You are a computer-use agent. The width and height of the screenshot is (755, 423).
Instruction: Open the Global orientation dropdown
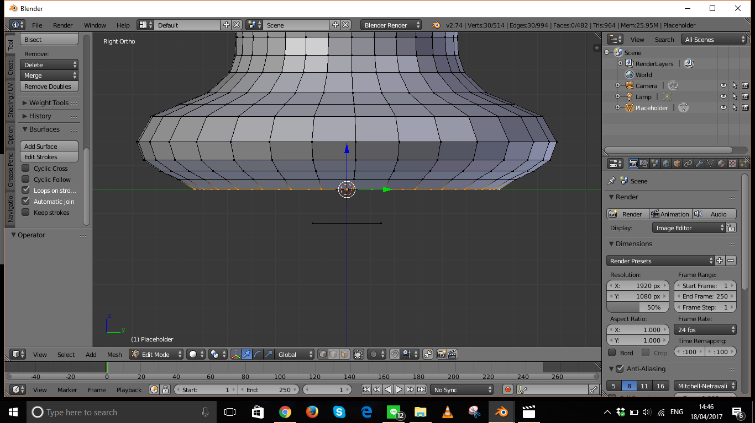(x=295, y=355)
